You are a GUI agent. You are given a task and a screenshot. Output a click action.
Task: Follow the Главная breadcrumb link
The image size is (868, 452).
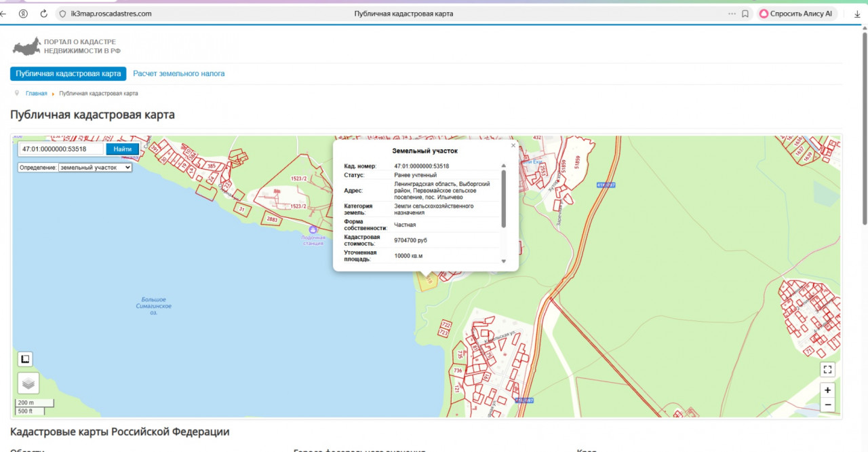coord(37,94)
